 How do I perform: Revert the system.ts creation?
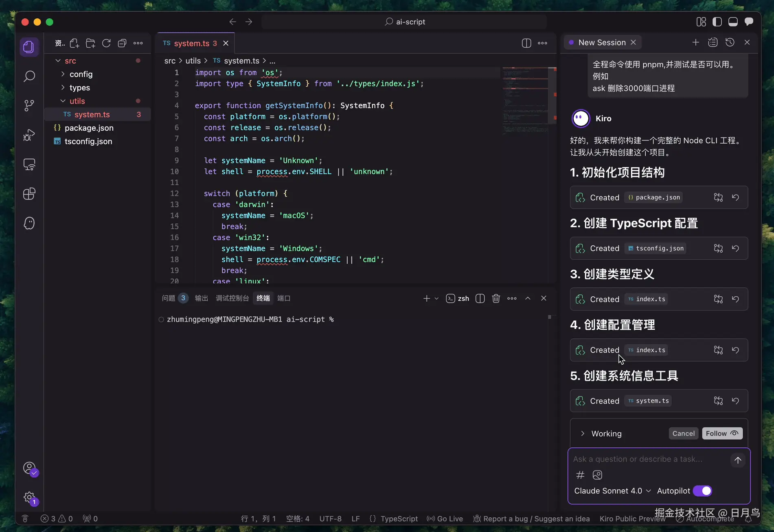coord(735,401)
